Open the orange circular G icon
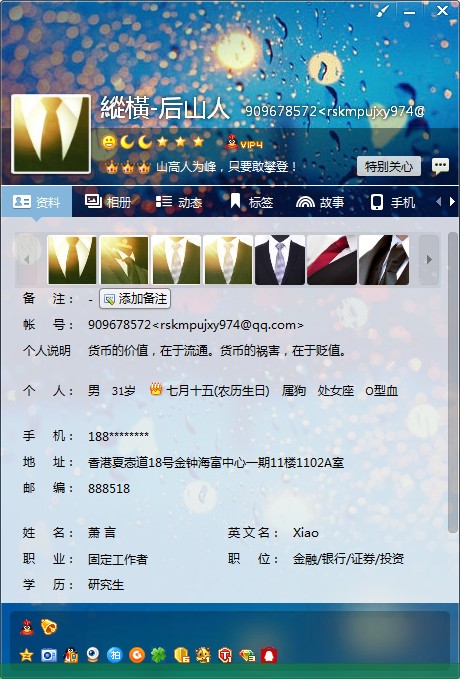 [x=137, y=655]
